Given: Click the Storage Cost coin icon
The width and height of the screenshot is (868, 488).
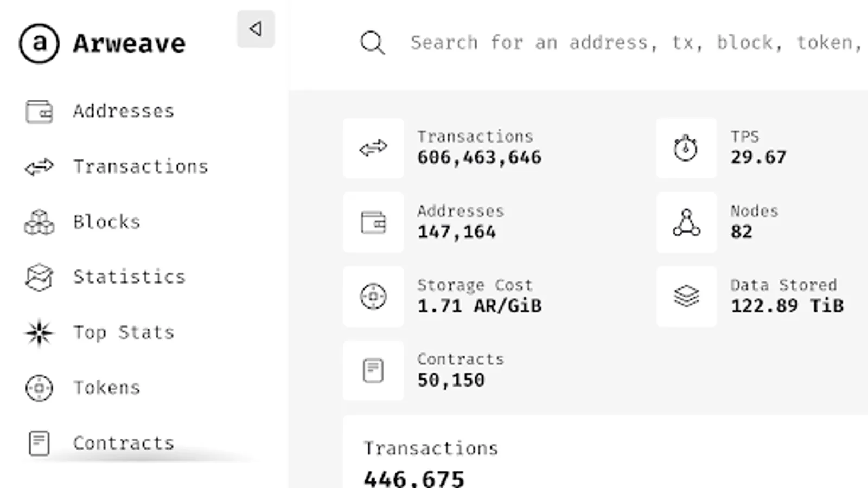Looking at the screenshot, I should pos(373,297).
